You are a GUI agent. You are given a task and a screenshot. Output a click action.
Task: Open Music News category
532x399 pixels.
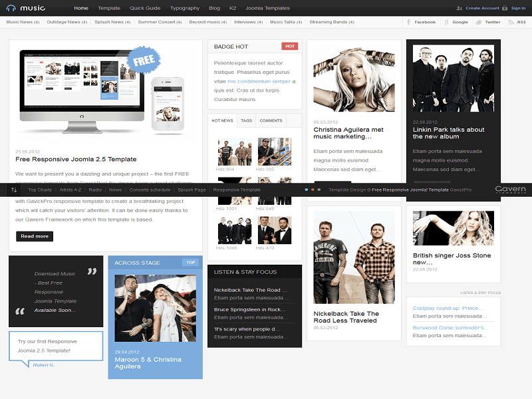[x=23, y=22]
